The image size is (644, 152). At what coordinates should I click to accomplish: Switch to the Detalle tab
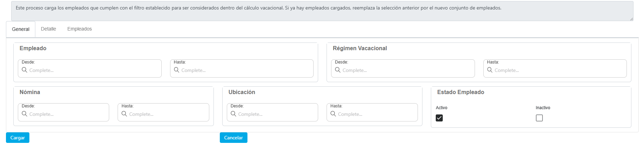pyautogui.click(x=48, y=29)
